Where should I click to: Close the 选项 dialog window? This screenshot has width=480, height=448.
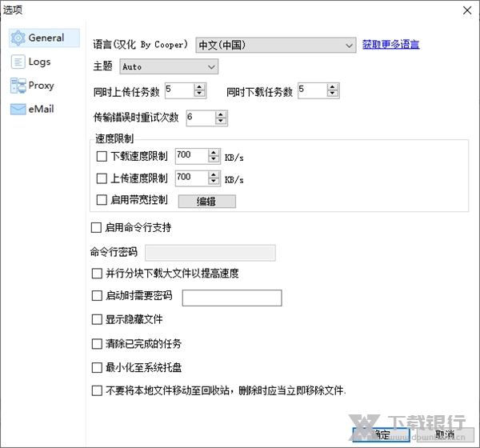[x=467, y=10]
